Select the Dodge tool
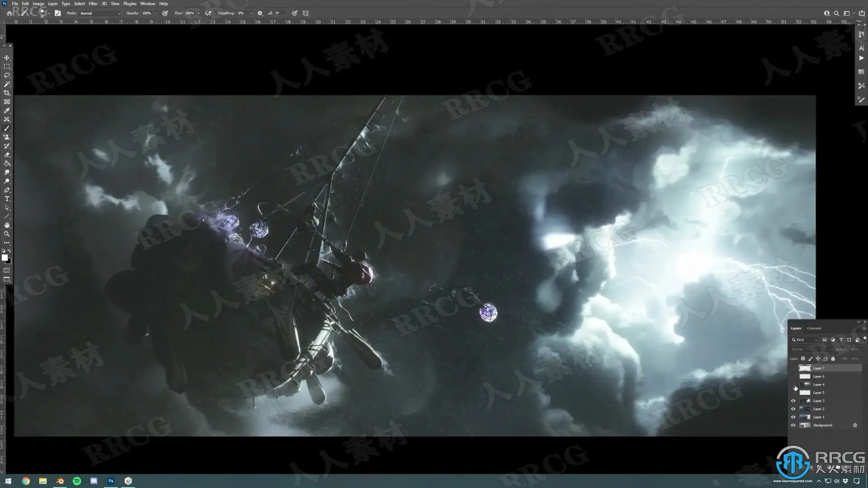 coord(7,181)
